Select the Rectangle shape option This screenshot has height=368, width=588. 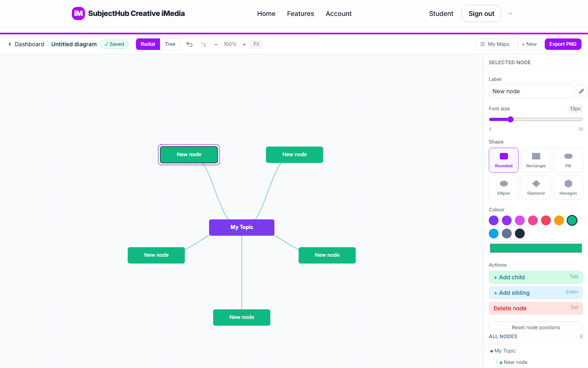[536, 160]
